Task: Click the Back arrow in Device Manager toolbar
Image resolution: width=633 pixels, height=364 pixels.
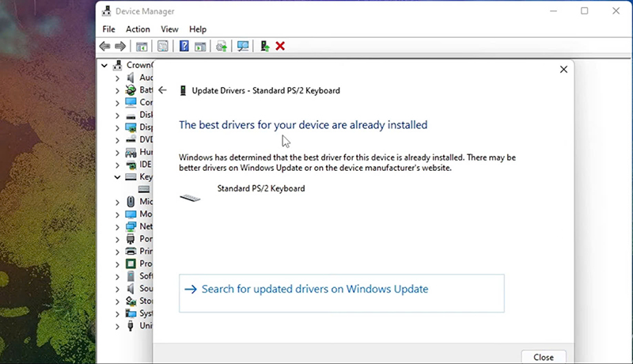Action: click(104, 47)
